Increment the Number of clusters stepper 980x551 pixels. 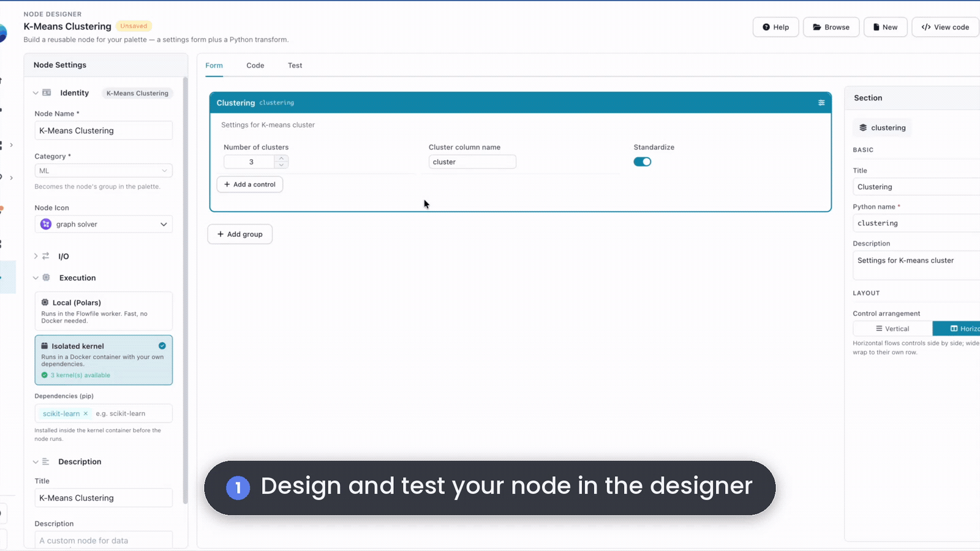[281, 159]
